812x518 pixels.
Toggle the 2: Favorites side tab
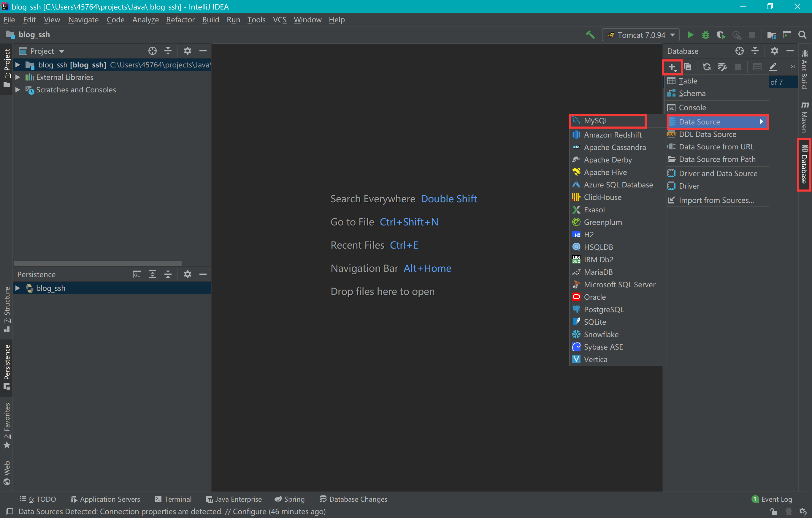[7, 426]
